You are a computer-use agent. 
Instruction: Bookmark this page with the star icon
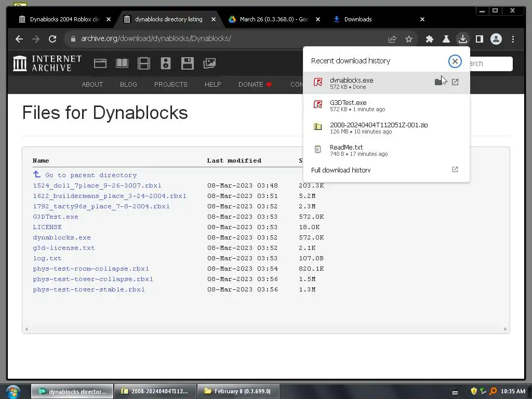(409, 39)
